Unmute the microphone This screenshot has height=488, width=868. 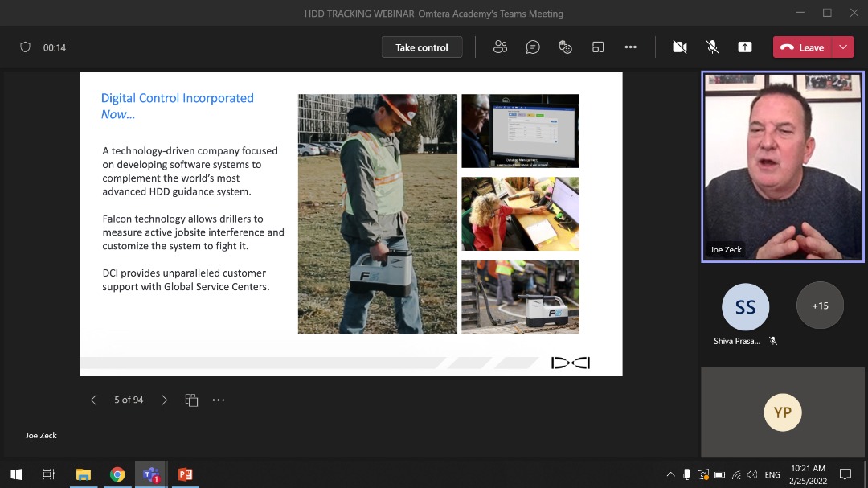point(712,47)
